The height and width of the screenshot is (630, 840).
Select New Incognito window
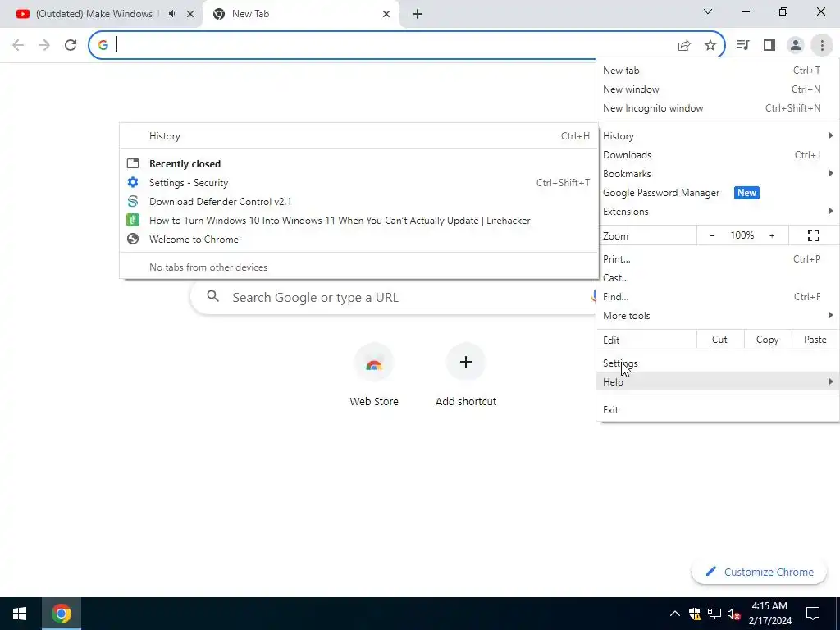coord(717,108)
